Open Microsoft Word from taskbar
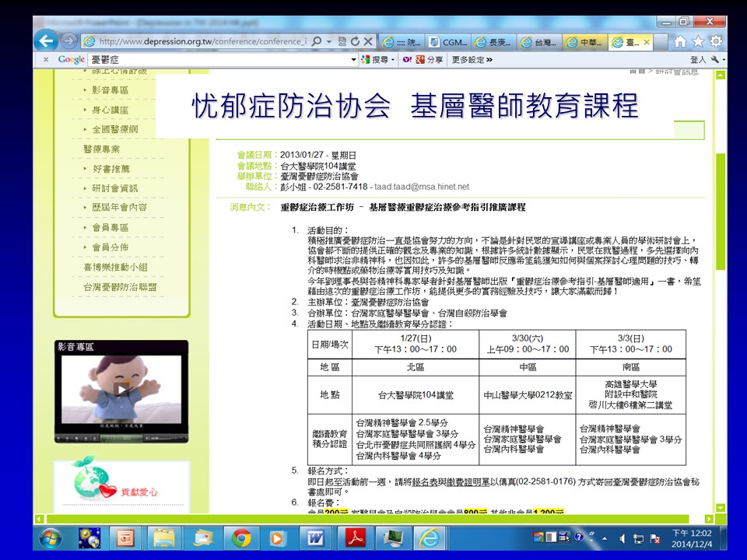Screen dimensions: 747x560 click(315, 538)
